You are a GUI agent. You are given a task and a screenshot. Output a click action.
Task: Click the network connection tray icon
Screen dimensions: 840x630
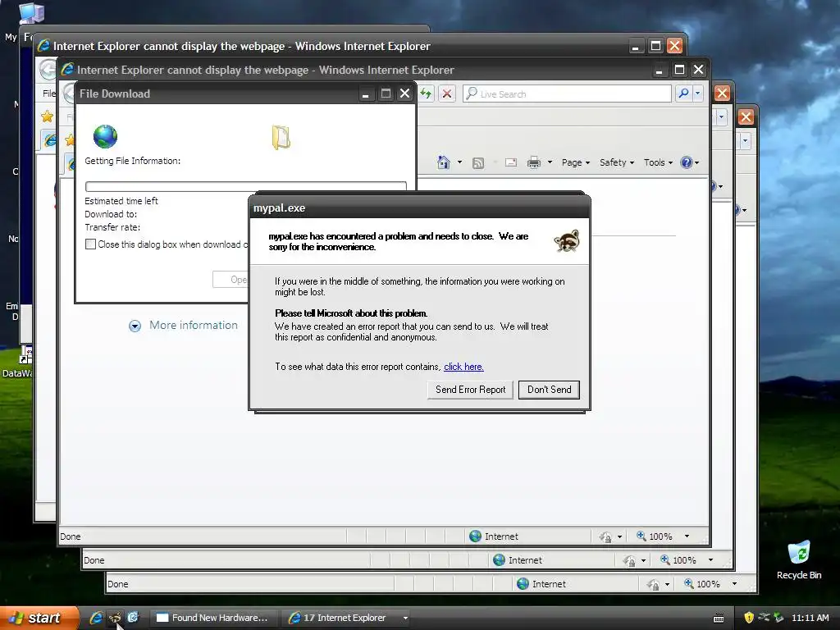click(x=764, y=618)
